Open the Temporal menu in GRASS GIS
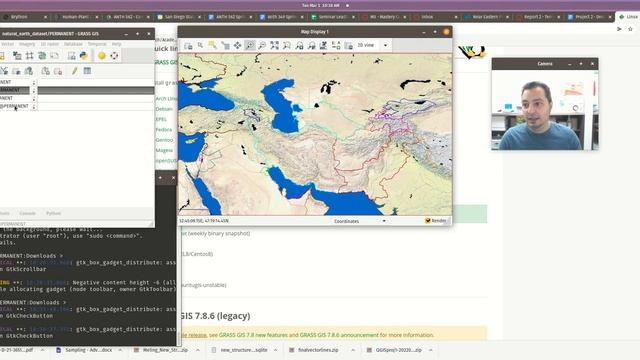Screen dimensions: 640x360 pyautogui.click(x=97, y=44)
